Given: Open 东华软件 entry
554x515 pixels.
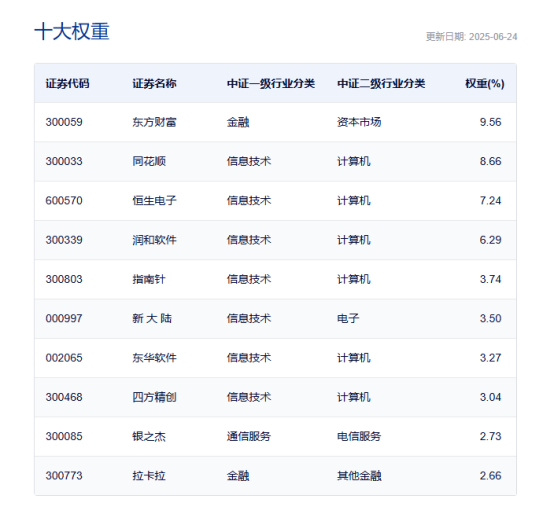Looking at the screenshot, I should (275, 358).
